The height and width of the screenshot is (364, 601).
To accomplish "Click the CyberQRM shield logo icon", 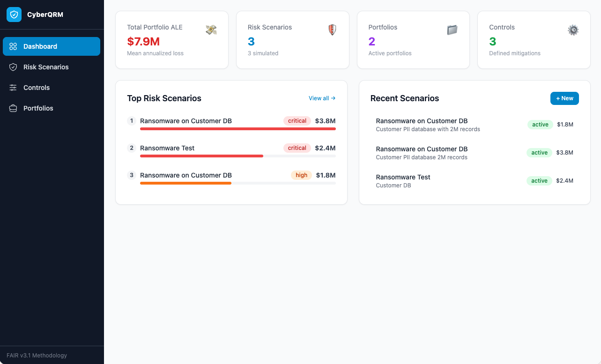I will pyautogui.click(x=14, y=15).
